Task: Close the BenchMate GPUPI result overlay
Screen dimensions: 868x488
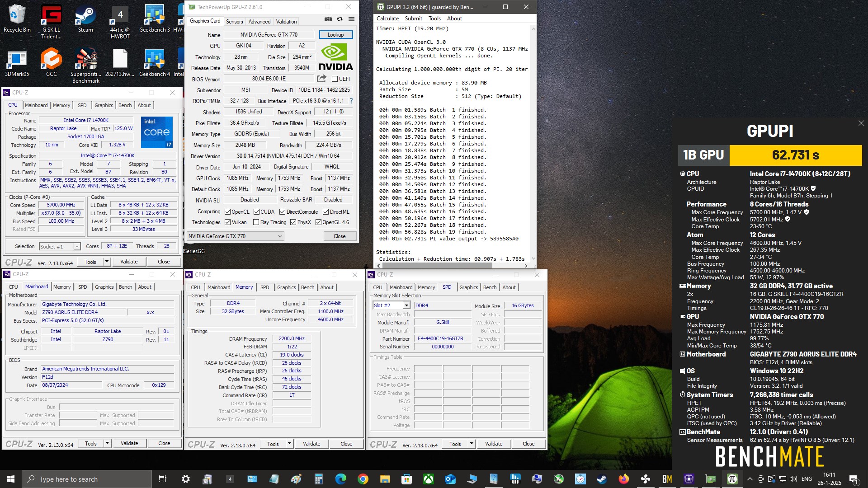Action: [x=861, y=123]
